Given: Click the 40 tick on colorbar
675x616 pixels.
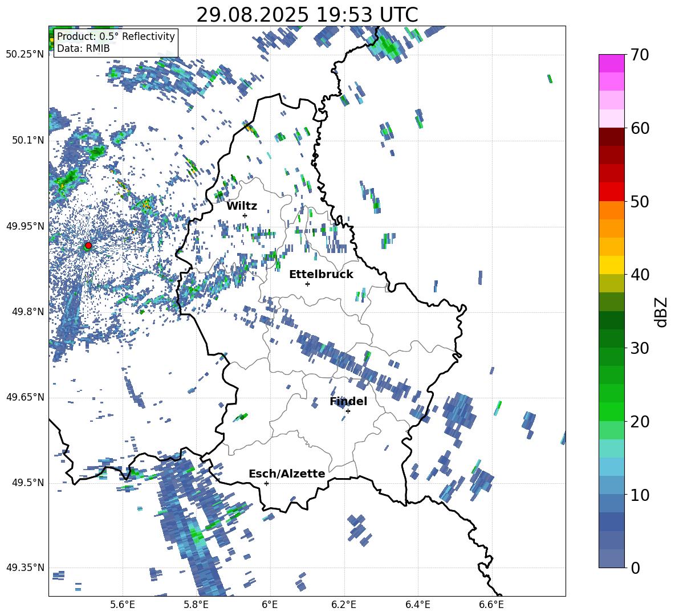Looking at the screenshot, I should (x=640, y=275).
